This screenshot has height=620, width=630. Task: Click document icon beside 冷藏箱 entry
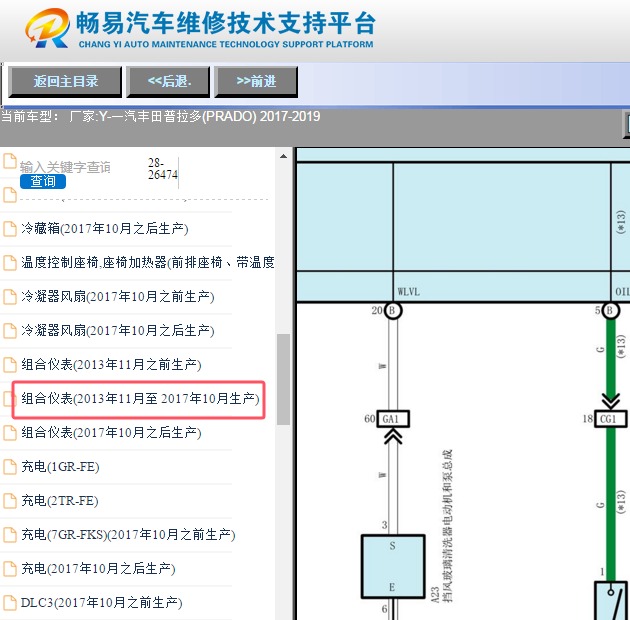tap(10, 229)
